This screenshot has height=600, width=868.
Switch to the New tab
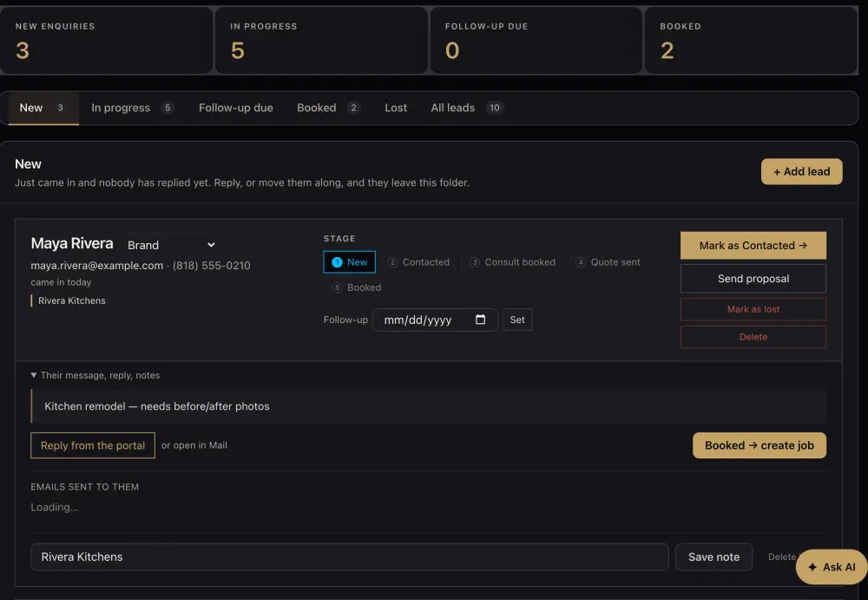(43, 108)
